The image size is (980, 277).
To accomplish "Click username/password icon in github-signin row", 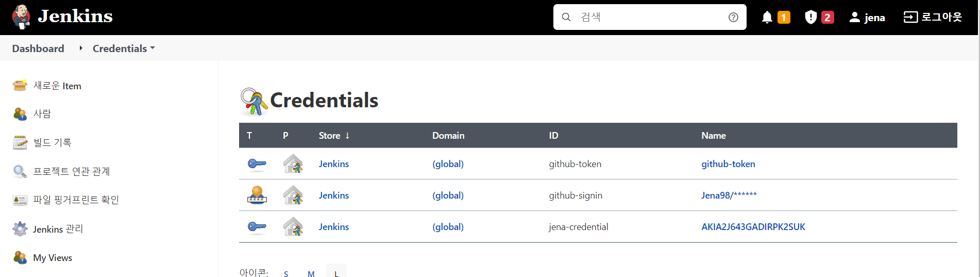I will 257,195.
